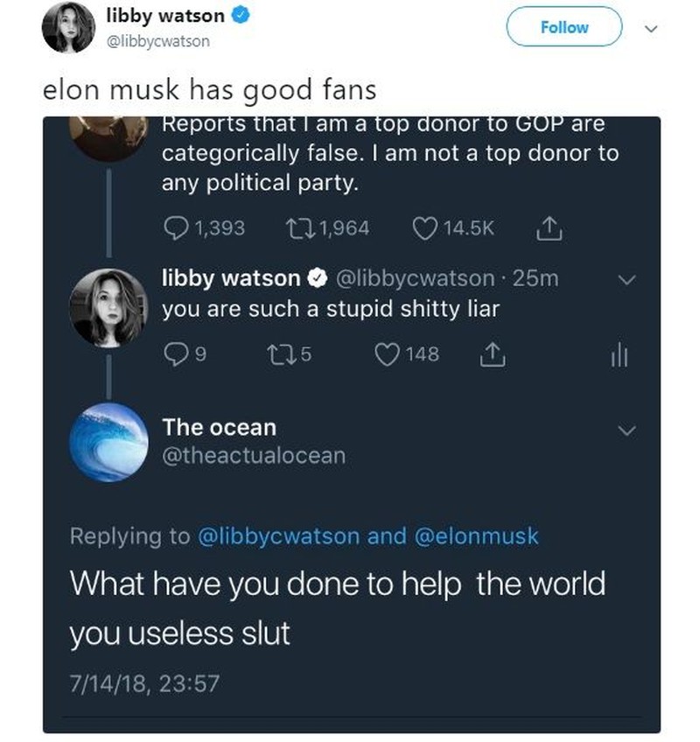Click the retweet icon showing 1,964
This screenshot has height=742, width=700.
coord(298,228)
